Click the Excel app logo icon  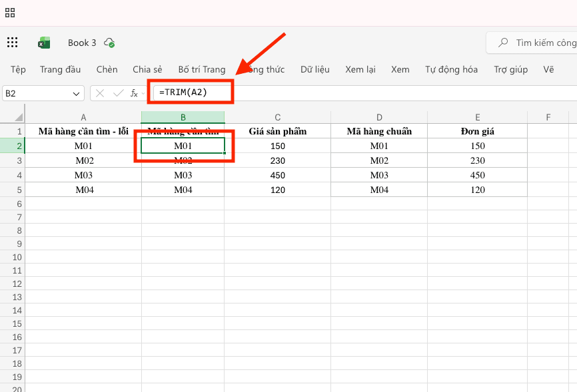[x=44, y=43]
